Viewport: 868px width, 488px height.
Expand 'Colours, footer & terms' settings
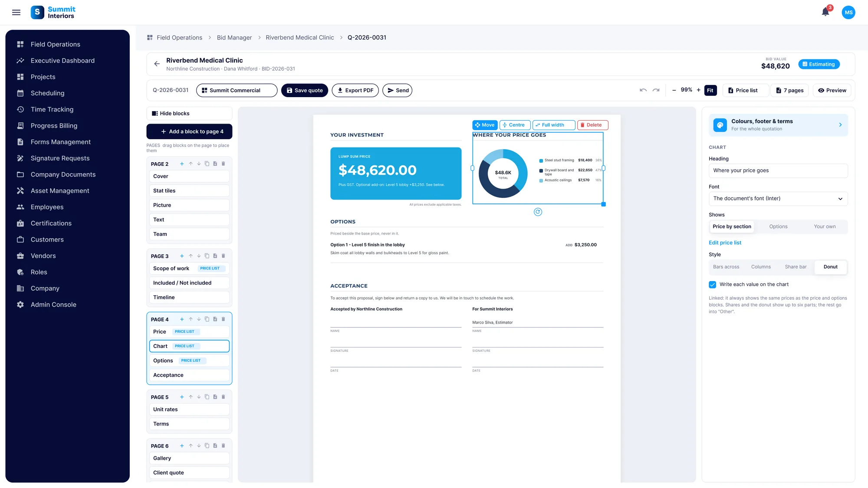tap(778, 125)
